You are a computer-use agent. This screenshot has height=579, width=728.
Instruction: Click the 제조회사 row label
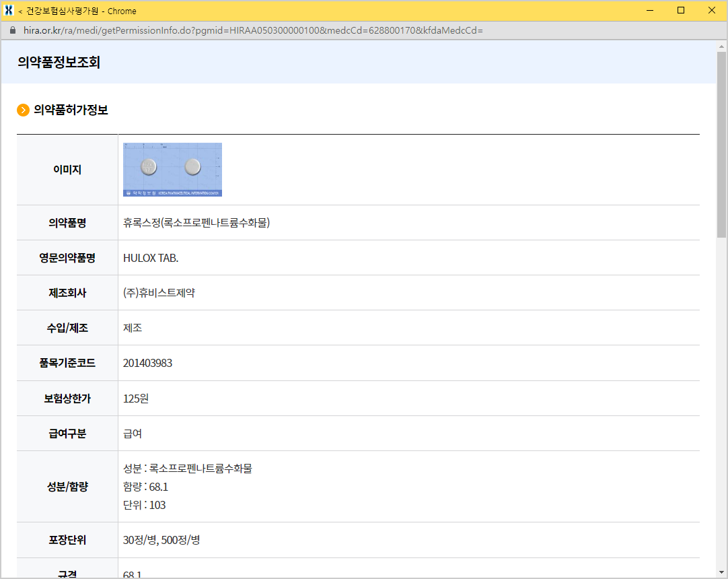point(67,293)
